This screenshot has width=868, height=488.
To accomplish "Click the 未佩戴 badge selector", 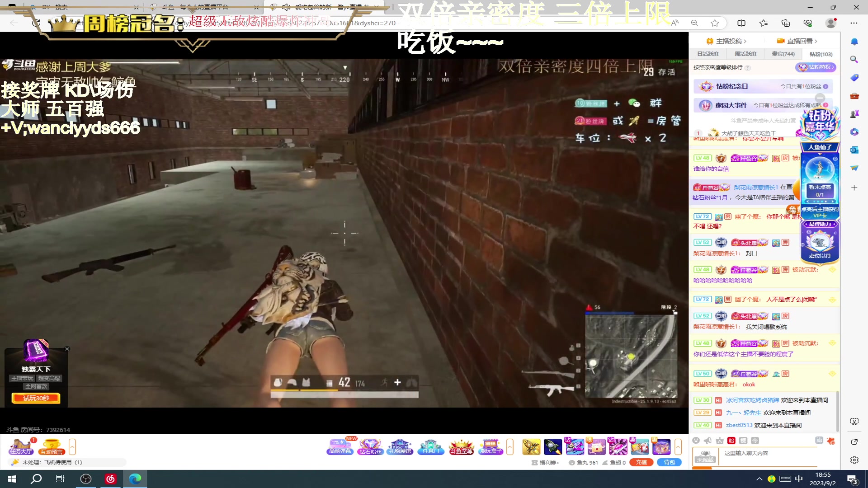I will coord(705,456).
